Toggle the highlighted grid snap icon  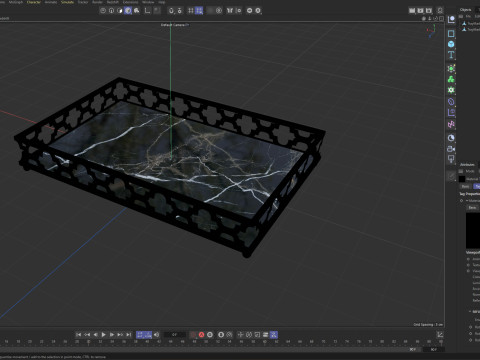(x=199, y=11)
